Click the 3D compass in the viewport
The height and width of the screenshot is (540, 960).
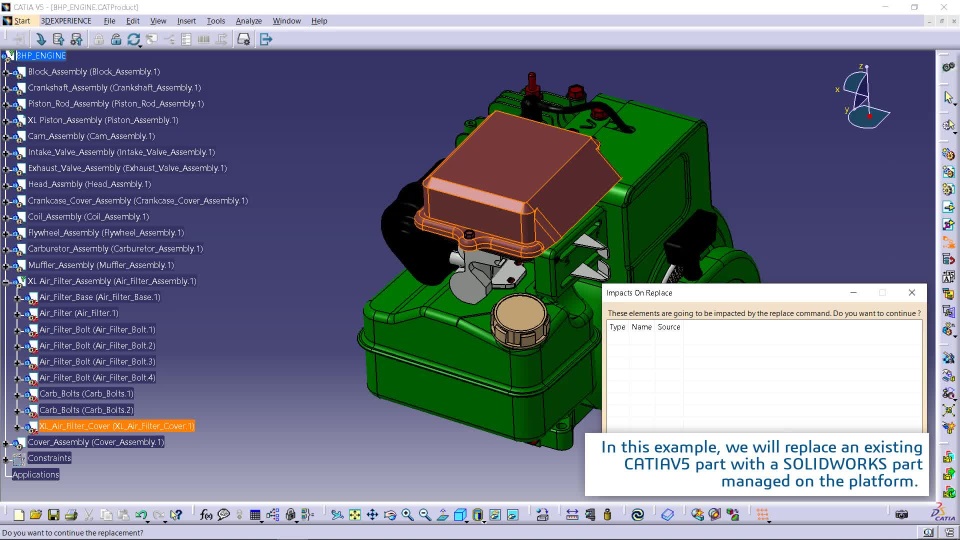864,96
